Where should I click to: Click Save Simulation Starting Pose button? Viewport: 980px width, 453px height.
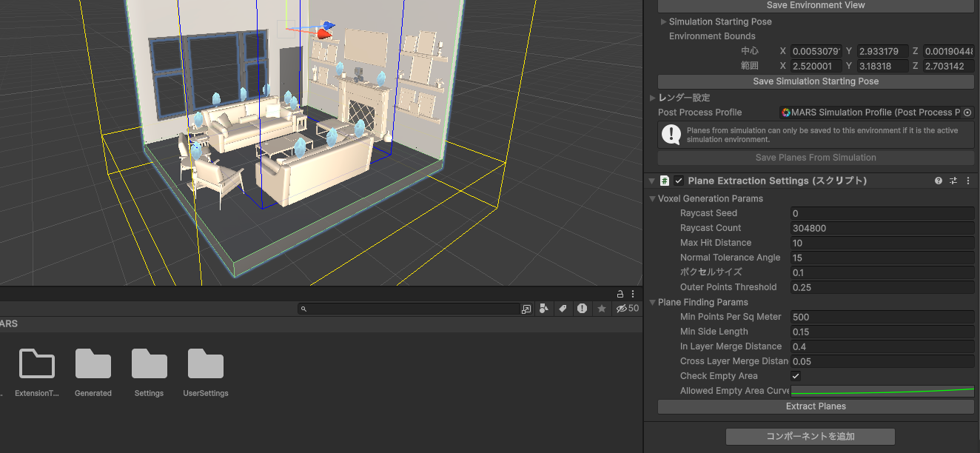[x=816, y=81]
